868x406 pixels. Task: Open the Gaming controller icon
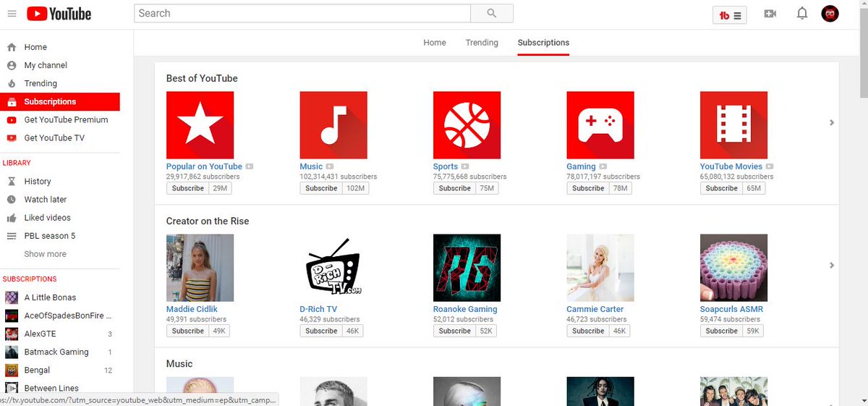600,125
